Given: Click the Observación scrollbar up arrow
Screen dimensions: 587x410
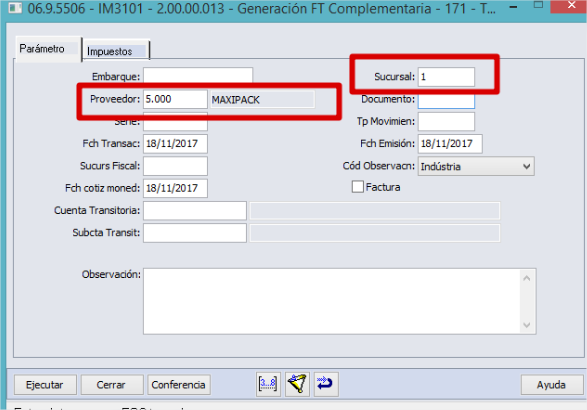Looking at the screenshot, I should pos(527,278).
